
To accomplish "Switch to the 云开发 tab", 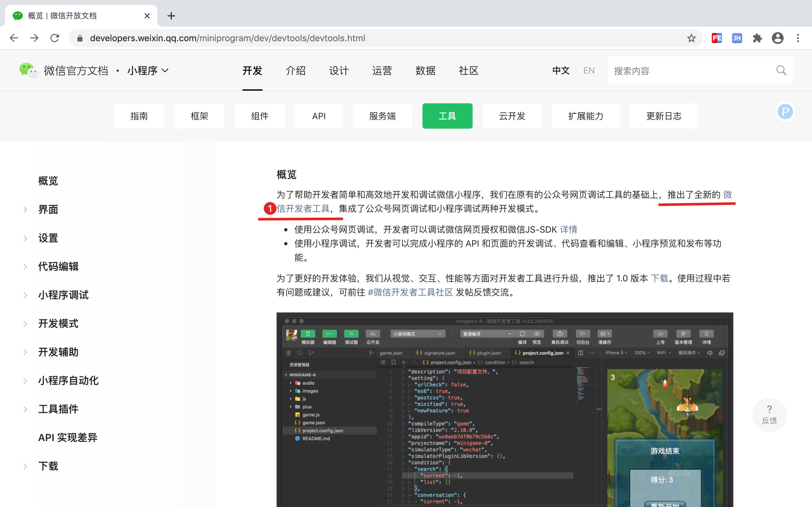I will pos(512,116).
